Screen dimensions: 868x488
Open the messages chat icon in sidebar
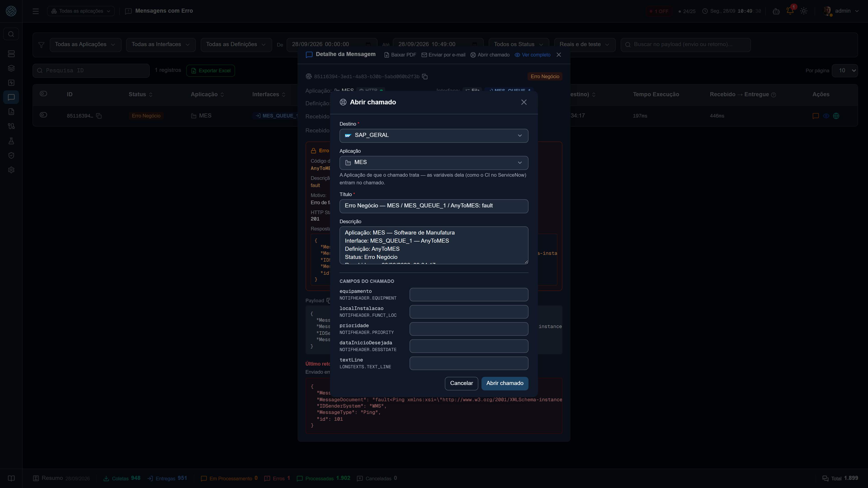pos(11,97)
